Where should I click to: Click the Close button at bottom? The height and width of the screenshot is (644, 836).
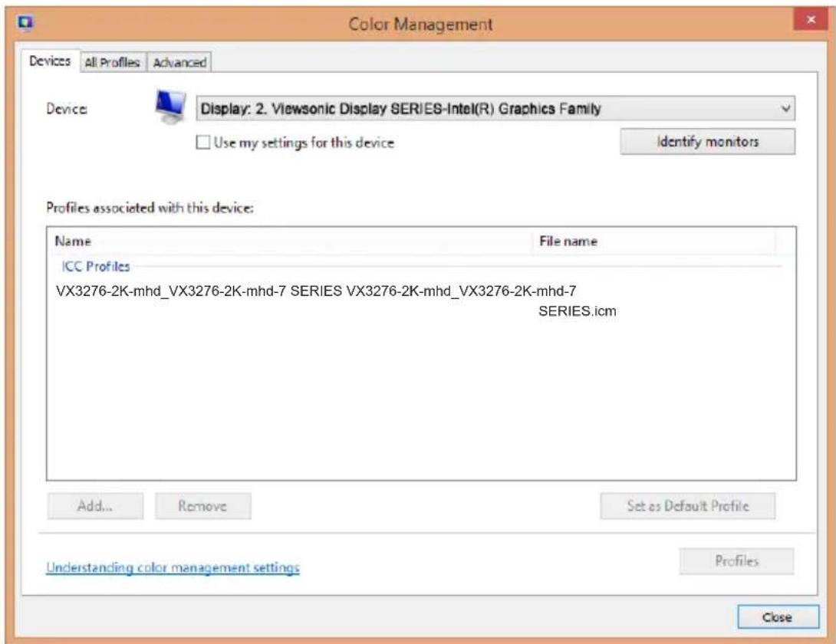click(x=778, y=617)
